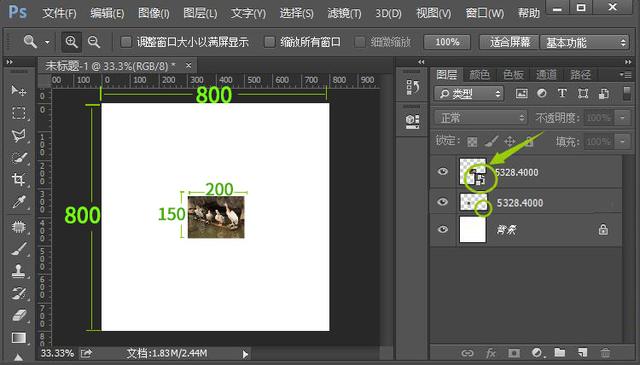Click the 100% zoom button

pos(447,42)
